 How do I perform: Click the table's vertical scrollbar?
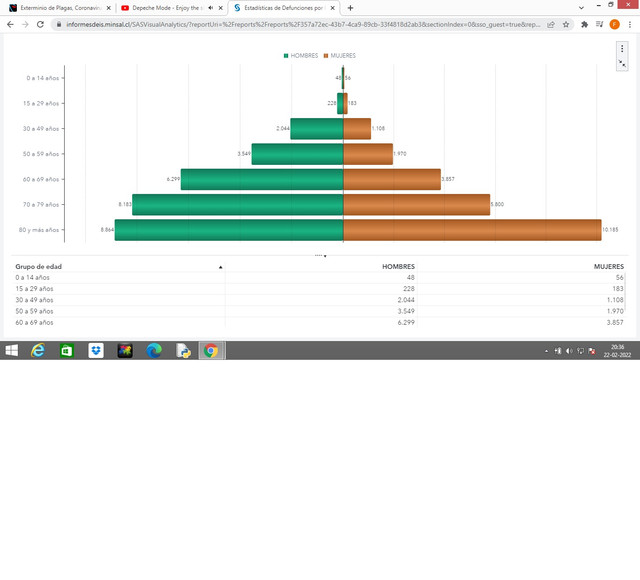(625, 293)
